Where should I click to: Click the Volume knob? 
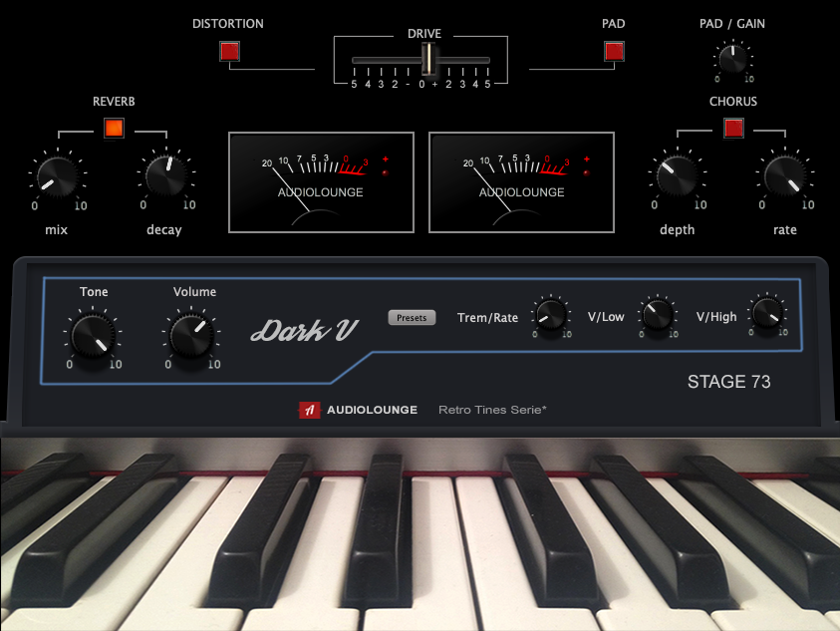191,336
